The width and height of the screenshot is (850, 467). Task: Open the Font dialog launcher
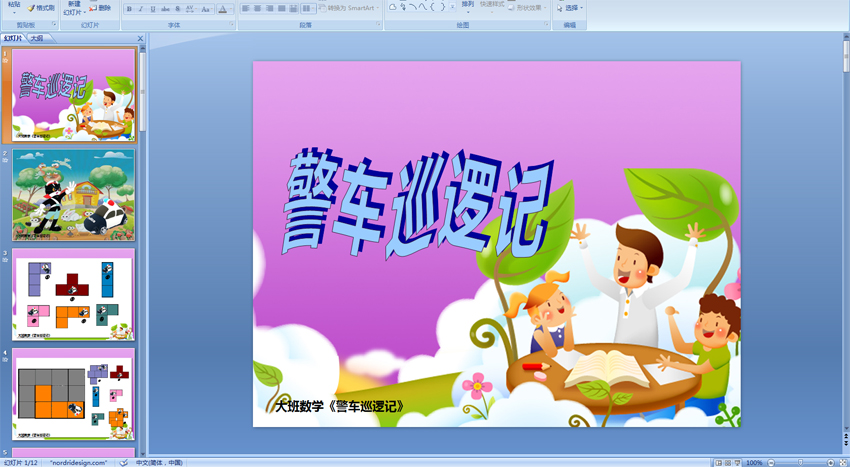coord(232,24)
